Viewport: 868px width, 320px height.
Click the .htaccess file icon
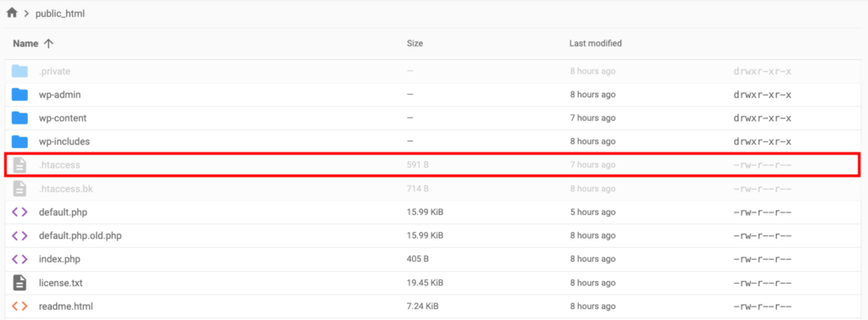20,165
